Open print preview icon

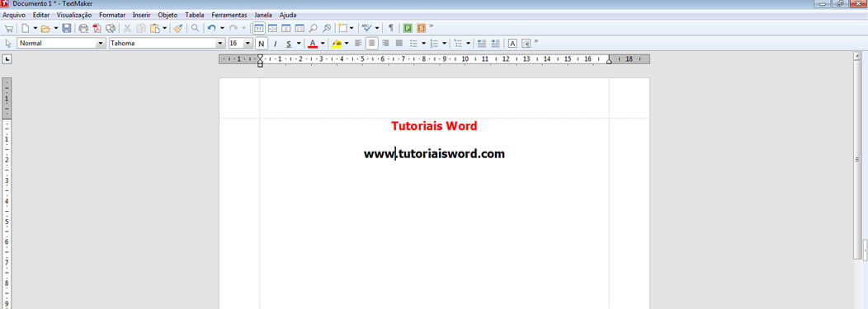point(111,28)
